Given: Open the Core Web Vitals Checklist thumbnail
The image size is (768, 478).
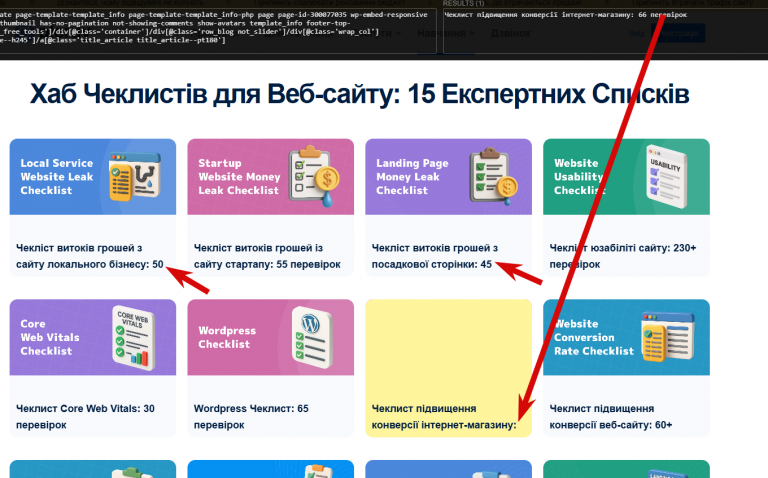Looking at the screenshot, I should click(93, 337).
